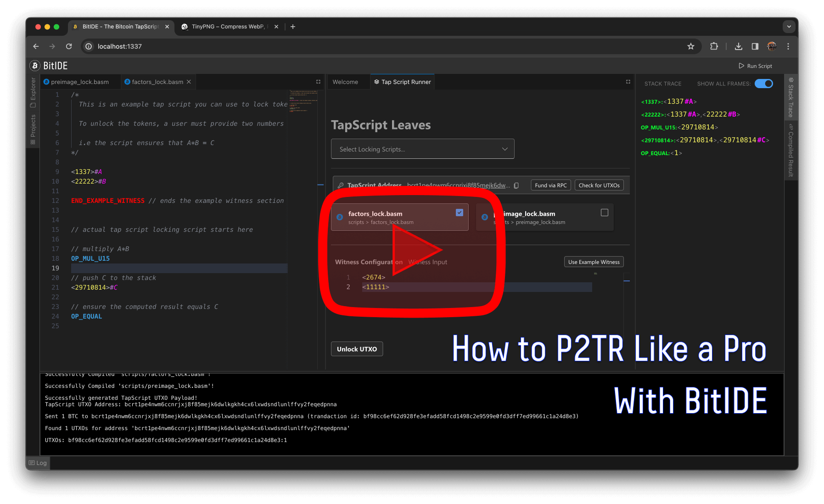
Task: Open the Compiled Result side tab
Action: [790, 150]
